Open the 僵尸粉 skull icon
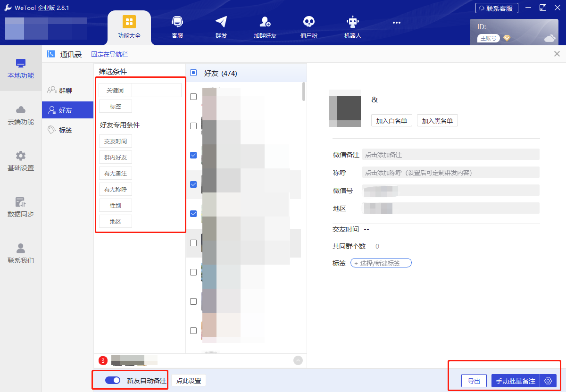This screenshot has width=566, height=392. 309,22
